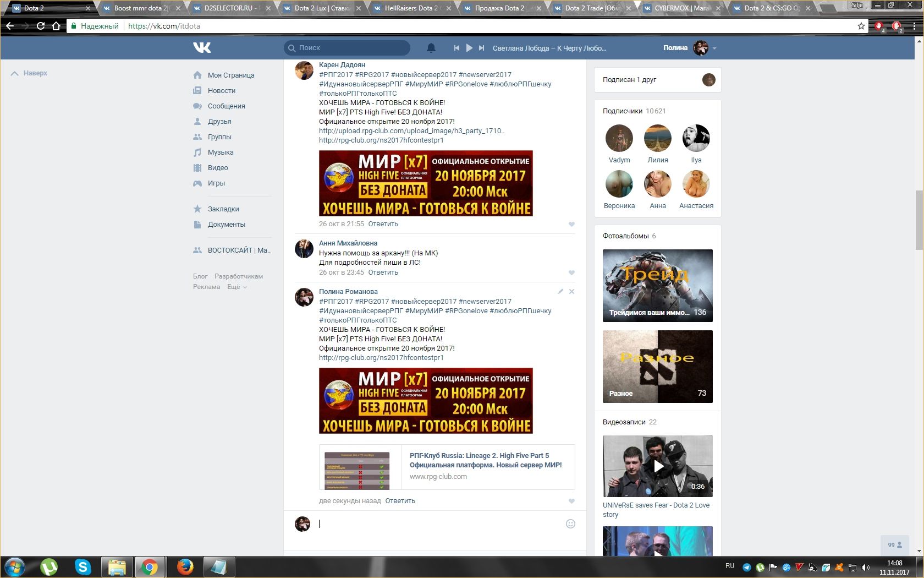This screenshot has width=924, height=578.
Task: Click the Документы file icon
Action: (197, 224)
